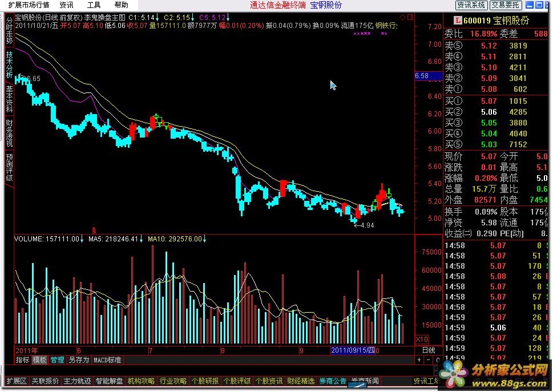Click the 4.94 low label on the chart
Viewport: 553px width, 392px height.
(368, 225)
